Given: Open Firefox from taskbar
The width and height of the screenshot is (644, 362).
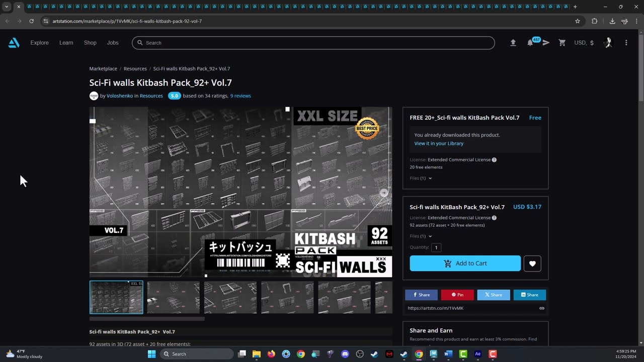Looking at the screenshot, I should click(271, 354).
